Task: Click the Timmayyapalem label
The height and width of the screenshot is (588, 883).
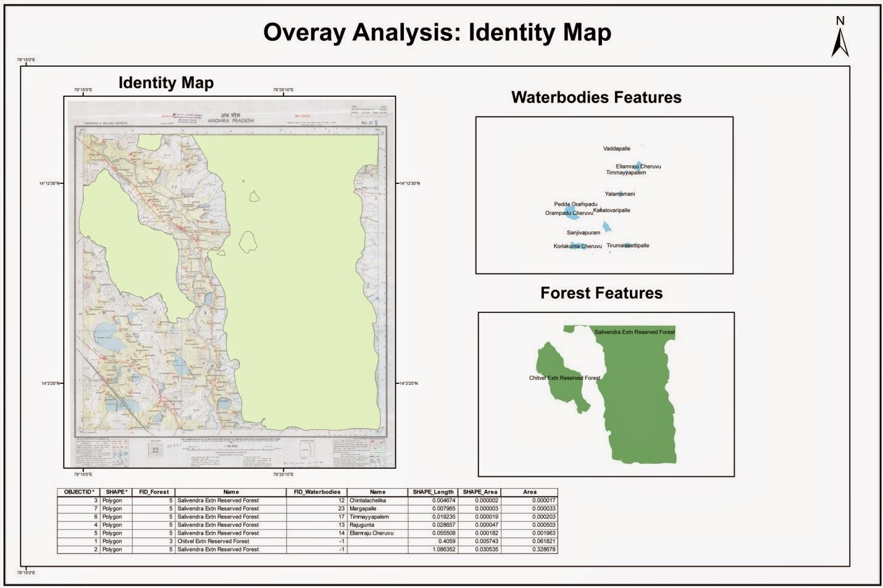Action: 626,173
